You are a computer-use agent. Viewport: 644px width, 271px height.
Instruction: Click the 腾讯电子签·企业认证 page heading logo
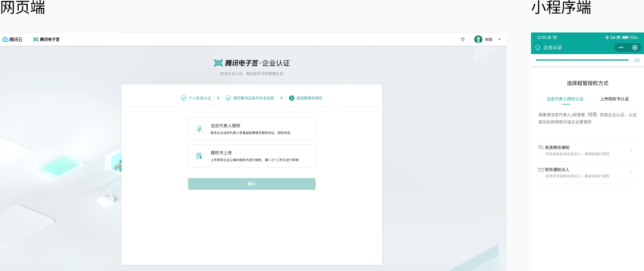coord(251,63)
